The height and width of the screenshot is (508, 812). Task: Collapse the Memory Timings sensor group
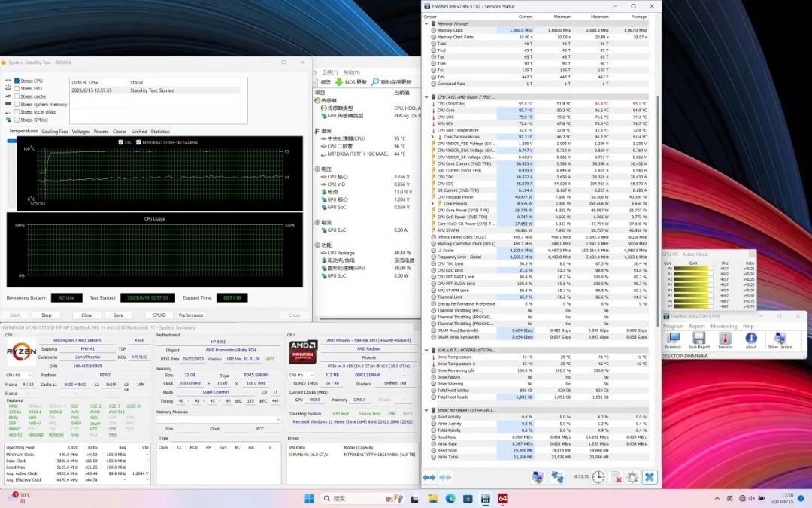[426, 24]
